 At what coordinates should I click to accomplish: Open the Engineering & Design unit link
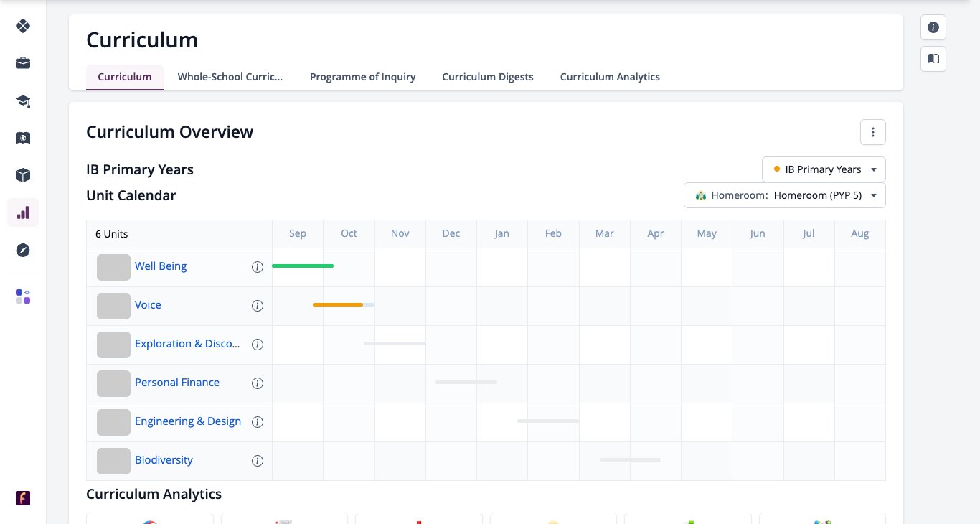(188, 421)
